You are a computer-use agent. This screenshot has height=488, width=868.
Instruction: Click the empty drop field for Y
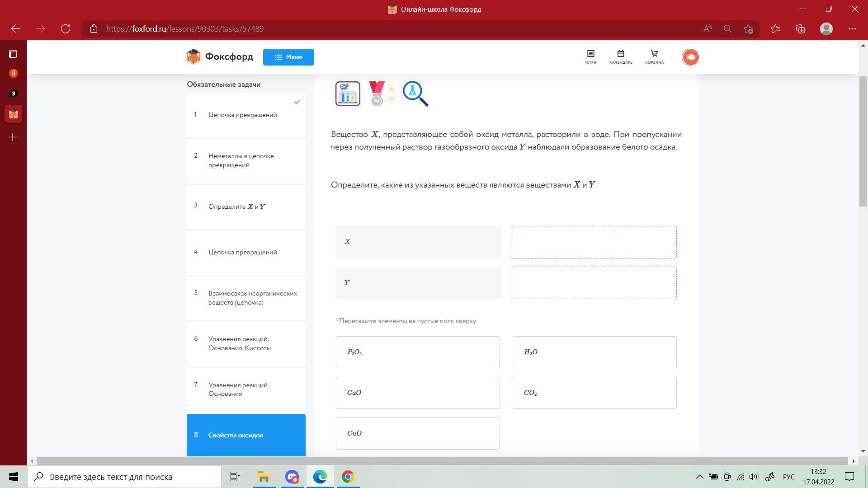(x=594, y=283)
